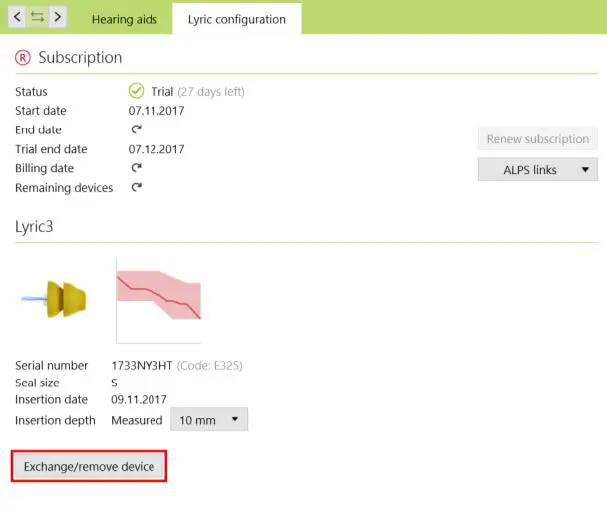Click the Trial status text

pos(162,92)
